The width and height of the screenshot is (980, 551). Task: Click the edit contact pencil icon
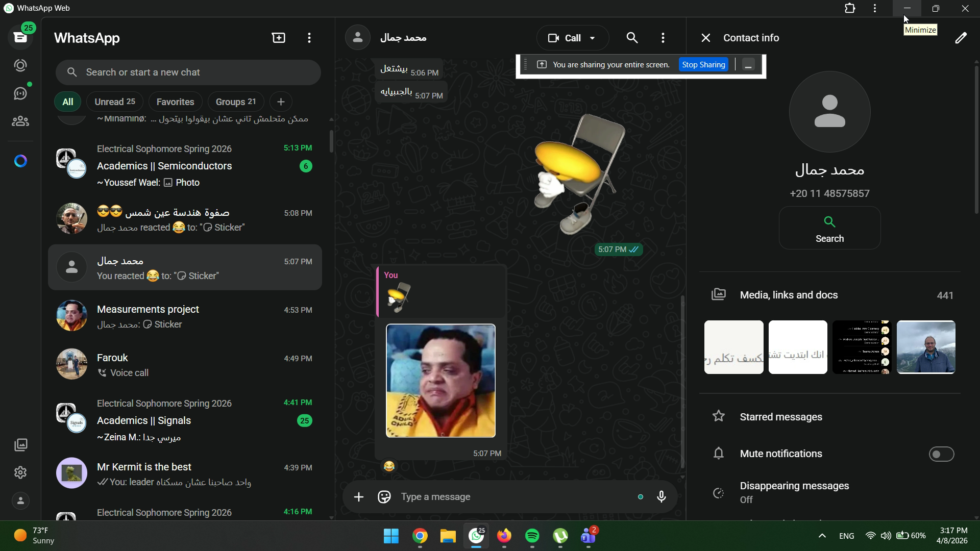coord(961,38)
